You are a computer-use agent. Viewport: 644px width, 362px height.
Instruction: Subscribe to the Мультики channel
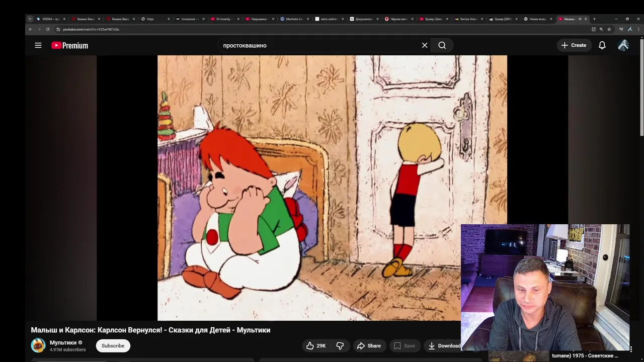pyautogui.click(x=113, y=346)
